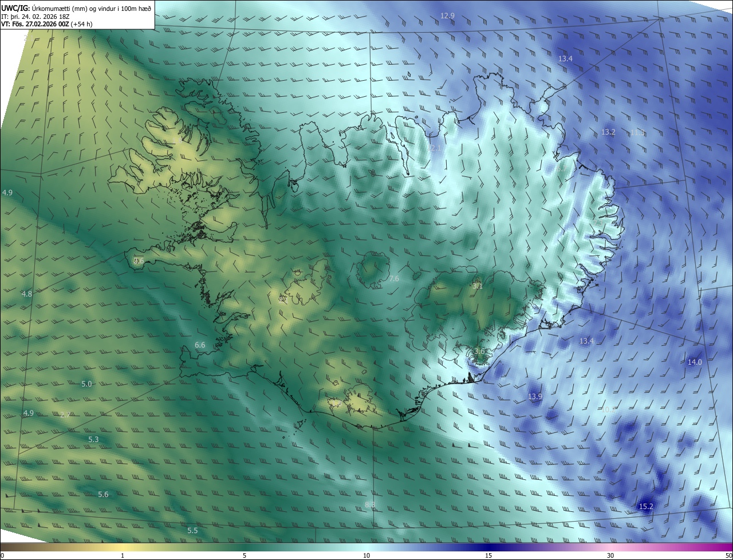Click the 2.7 precipitation value label
733x560 pixels.
65,415
